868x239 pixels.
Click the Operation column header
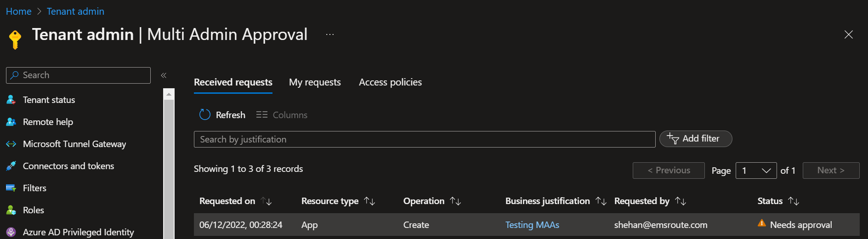(424, 201)
